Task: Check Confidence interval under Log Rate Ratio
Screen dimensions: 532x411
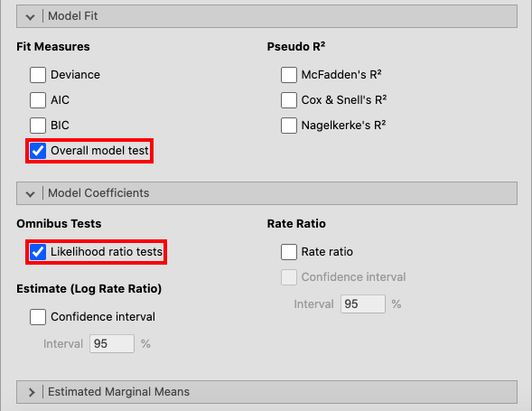Action: click(38, 317)
